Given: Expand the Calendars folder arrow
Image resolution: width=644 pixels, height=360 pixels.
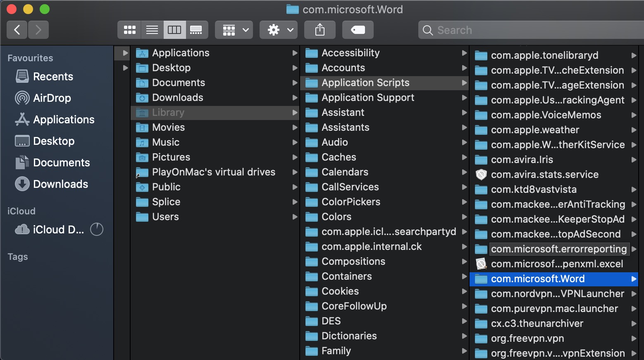Looking at the screenshot, I should (x=464, y=172).
